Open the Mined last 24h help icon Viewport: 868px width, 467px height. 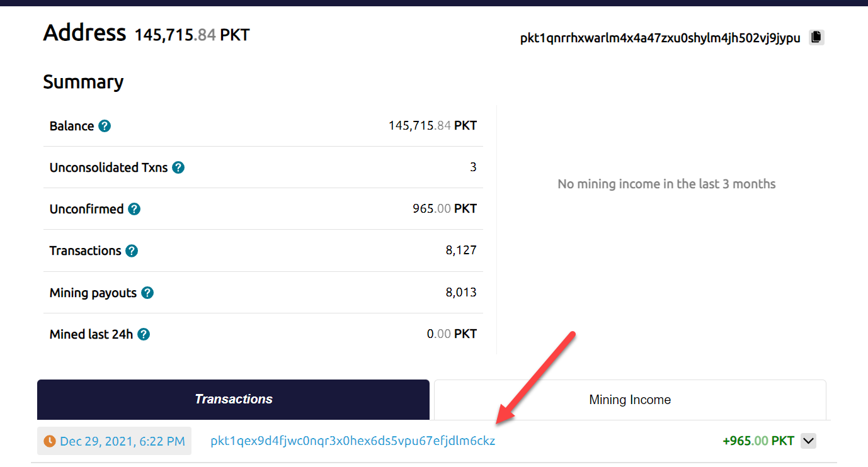point(144,334)
